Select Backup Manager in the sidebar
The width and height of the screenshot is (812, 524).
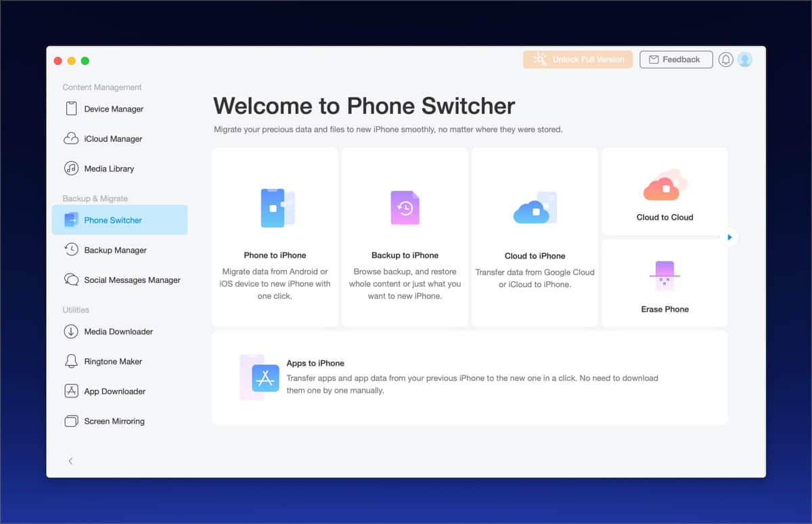pos(115,250)
